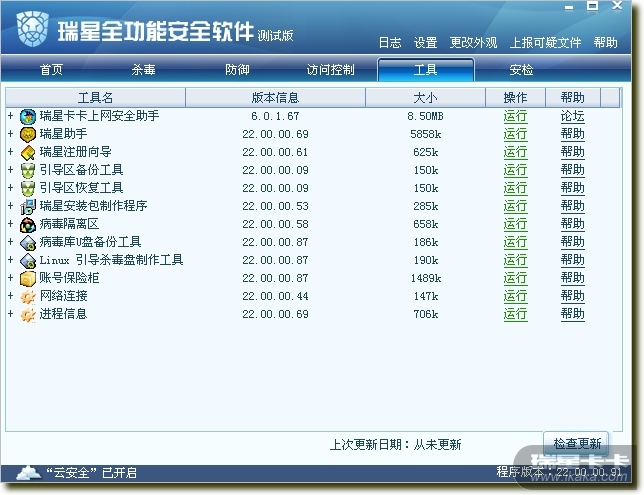The width and height of the screenshot is (644, 495).
Task: Run 瑞星注册向导 via 运行
Action: [515, 152]
